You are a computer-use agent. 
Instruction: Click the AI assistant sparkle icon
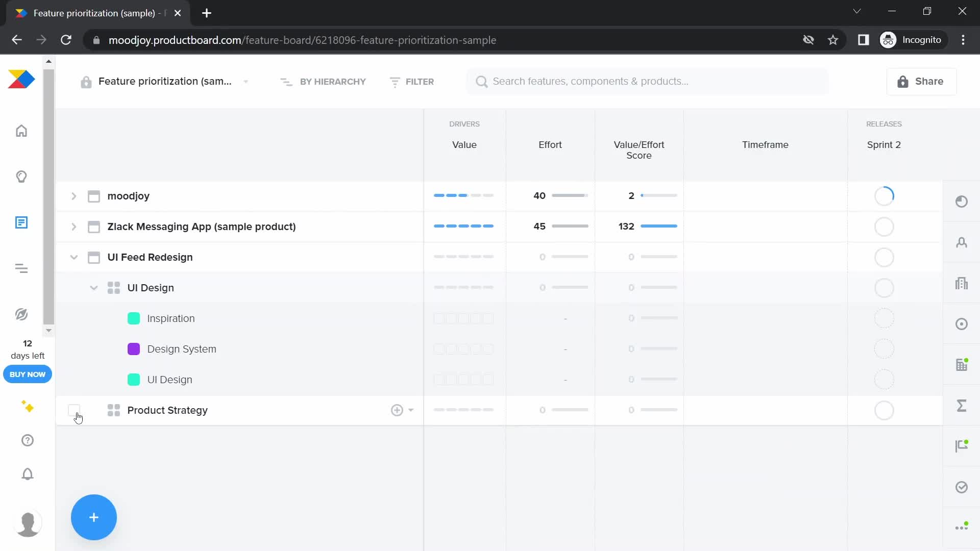(x=27, y=406)
